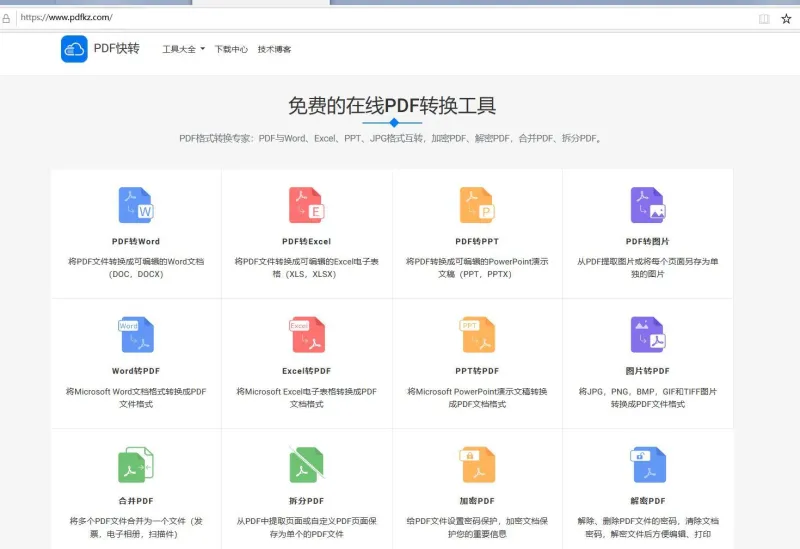The height and width of the screenshot is (549, 800).
Task: Go to 下载中心 page
Action: [x=231, y=49]
